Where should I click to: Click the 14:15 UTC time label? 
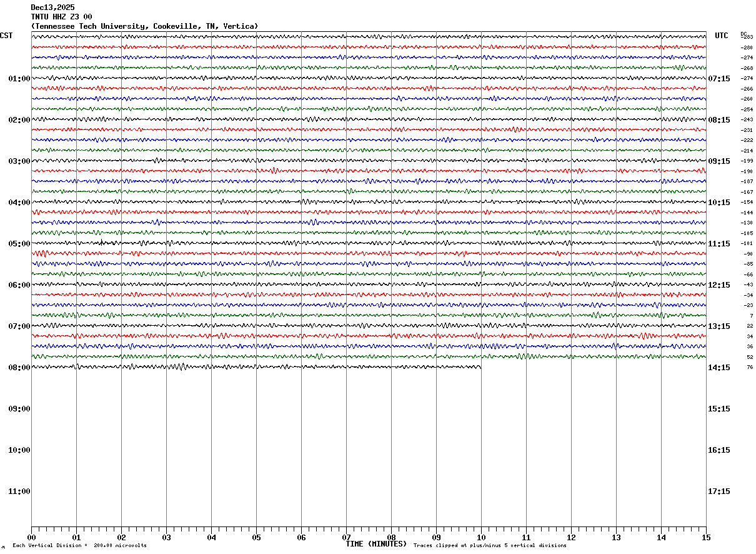tap(719, 368)
